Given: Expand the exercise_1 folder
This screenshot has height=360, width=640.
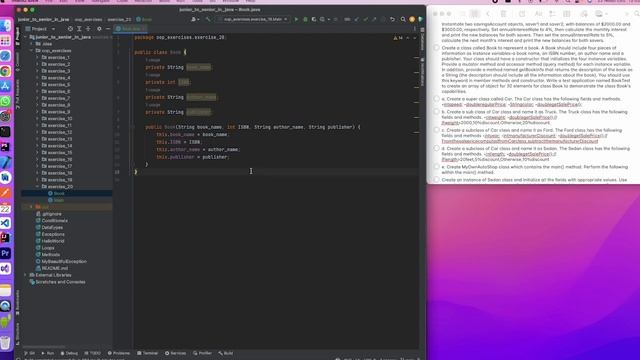Looking at the screenshot, I should click(x=38, y=58).
